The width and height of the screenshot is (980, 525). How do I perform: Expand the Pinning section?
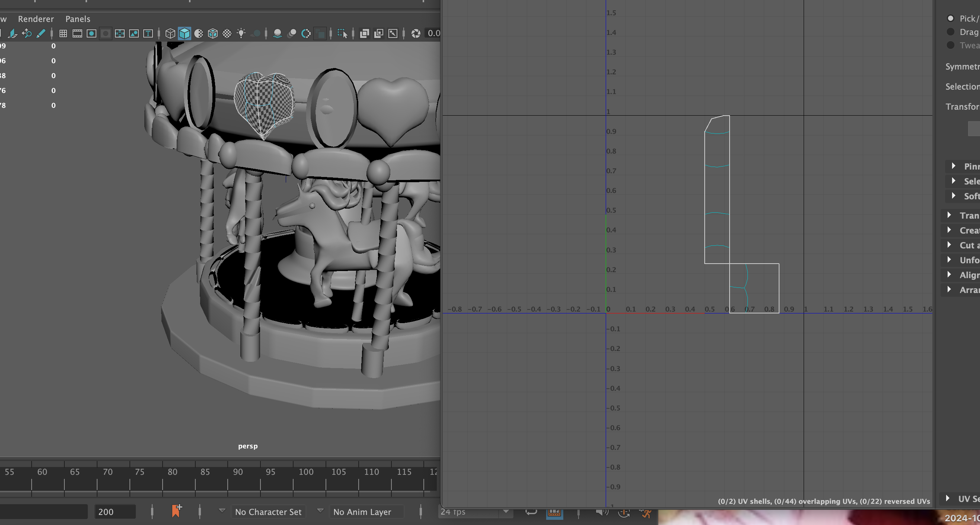click(953, 166)
